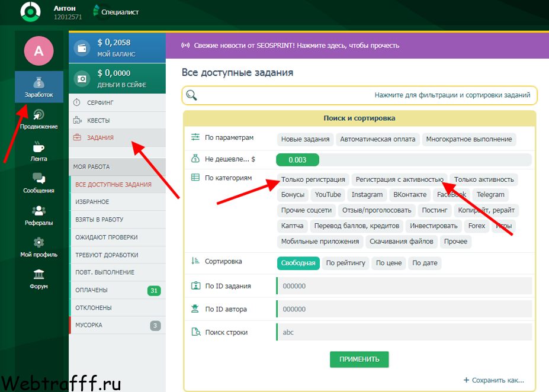Focus the Поиск строки abc field
The width and height of the screenshot is (549, 392).
pyautogui.click(x=404, y=332)
